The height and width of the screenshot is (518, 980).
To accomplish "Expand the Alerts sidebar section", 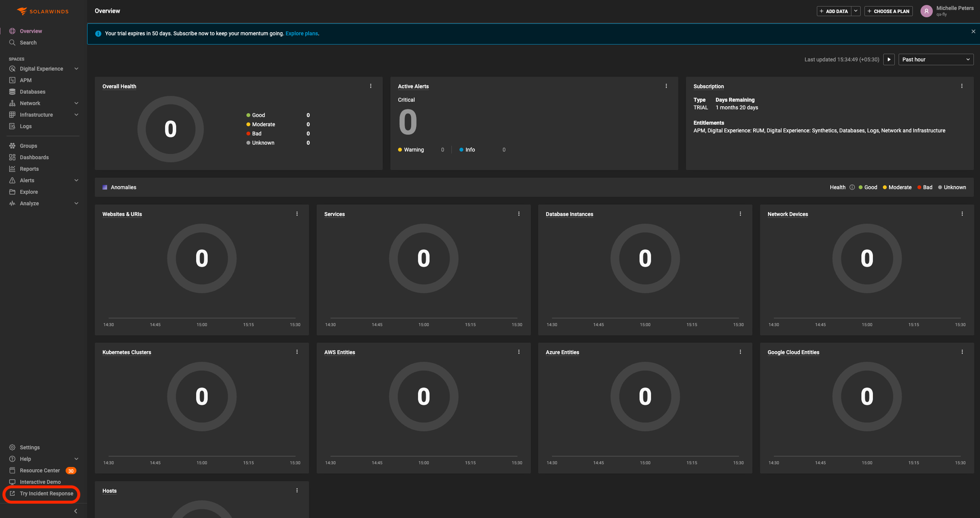I will pyautogui.click(x=76, y=180).
